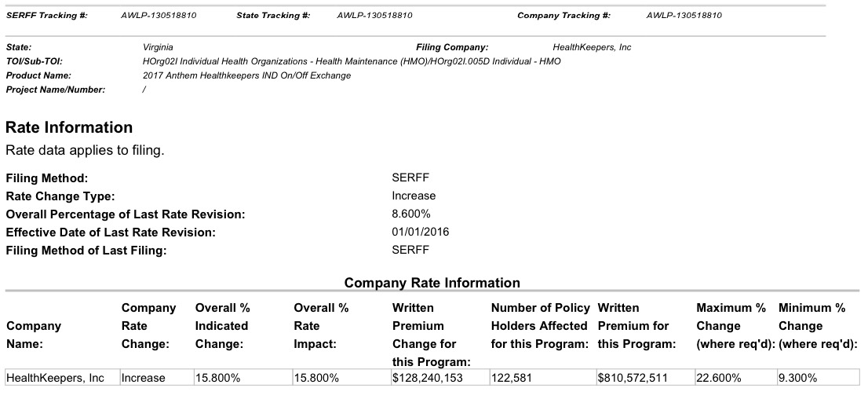This screenshot has width=868, height=399.
Task: Click the Company Rate Change Increase cell
Action: pos(144,378)
